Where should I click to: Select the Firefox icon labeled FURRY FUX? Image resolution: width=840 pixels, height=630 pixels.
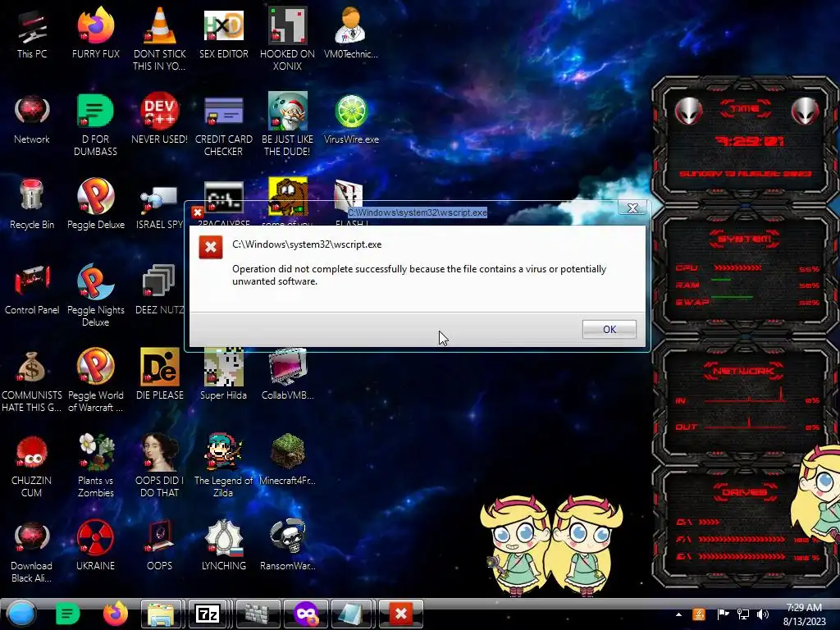(96, 33)
